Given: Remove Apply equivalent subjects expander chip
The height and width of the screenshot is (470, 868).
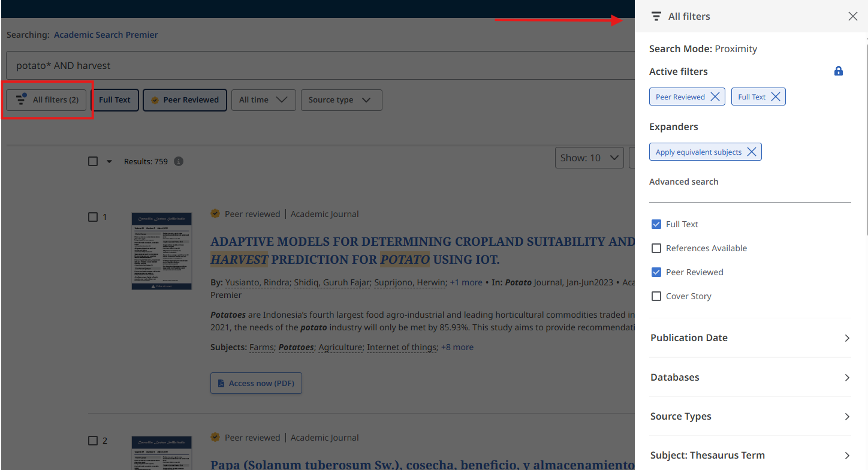Looking at the screenshot, I should pos(752,152).
